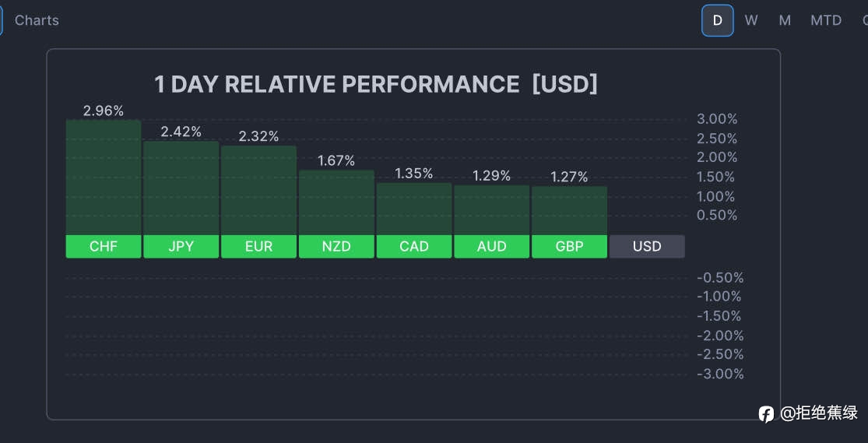Screen dimensions: 868x443
Task: Click the JPY currency label
Action: (x=181, y=247)
